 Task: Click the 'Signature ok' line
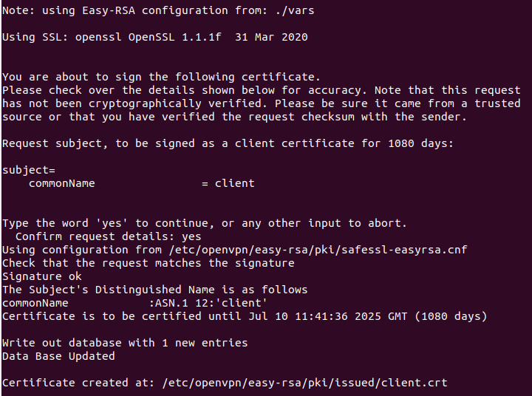pos(42,276)
